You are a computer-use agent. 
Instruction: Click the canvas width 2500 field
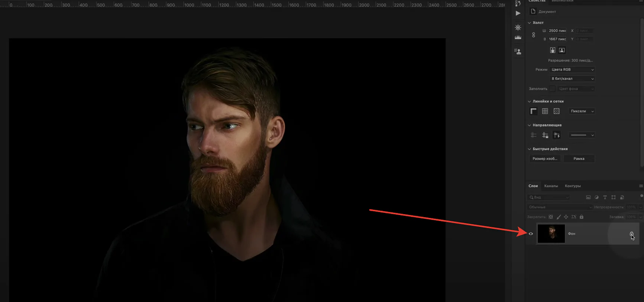pyautogui.click(x=557, y=31)
